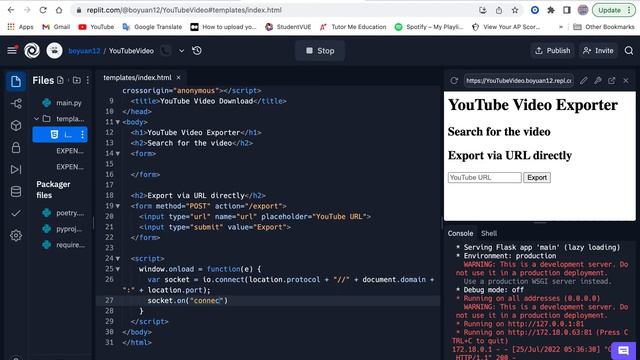The width and height of the screenshot is (640, 360).
Task: Click the browser address bar URL
Action: tap(184, 10)
